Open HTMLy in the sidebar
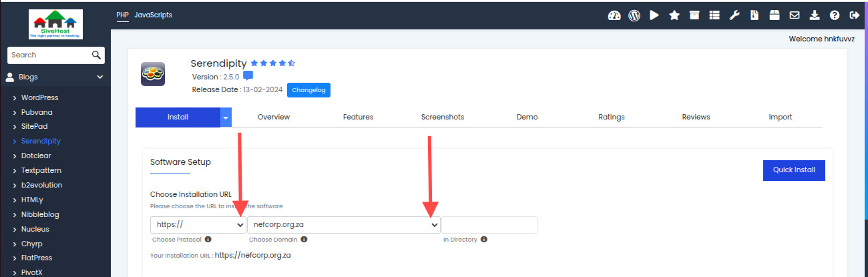Viewport: 868px width, 277px height. point(33,199)
